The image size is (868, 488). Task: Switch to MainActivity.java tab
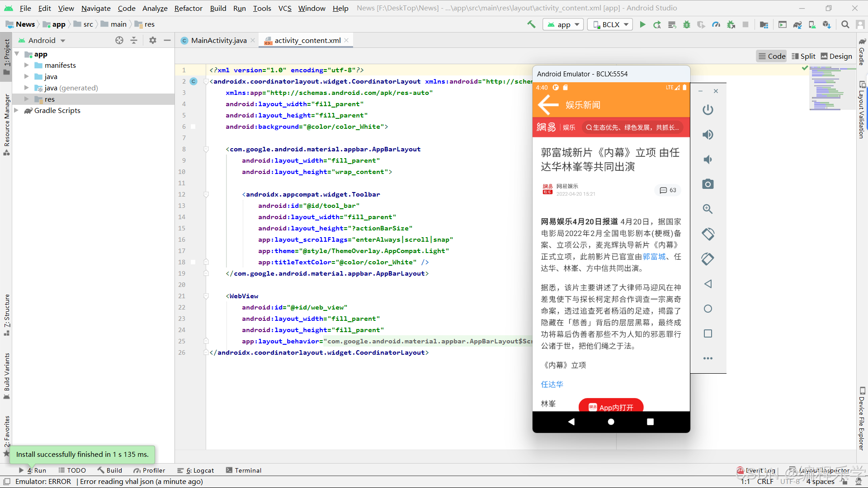(218, 40)
